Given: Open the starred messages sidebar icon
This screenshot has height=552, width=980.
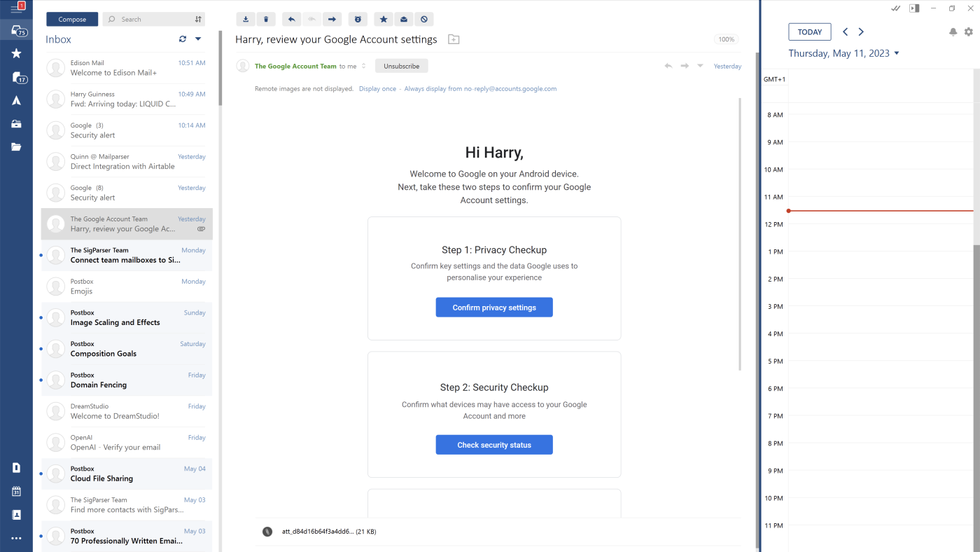Looking at the screenshot, I should coord(16,53).
